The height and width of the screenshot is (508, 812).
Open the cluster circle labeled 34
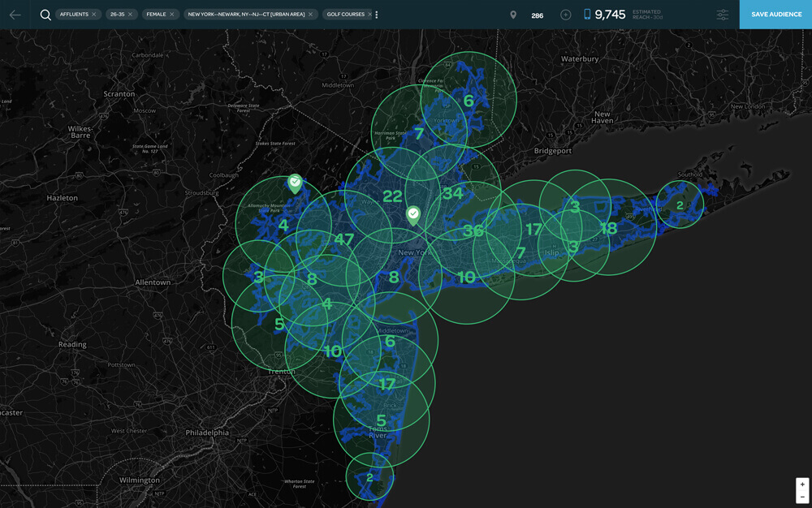tap(452, 193)
